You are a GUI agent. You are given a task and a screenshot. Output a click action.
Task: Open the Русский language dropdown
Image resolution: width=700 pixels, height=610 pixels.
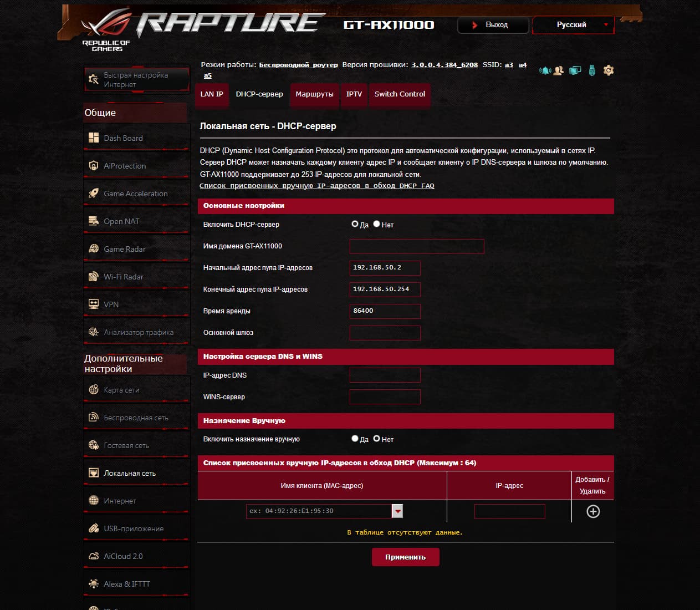[573, 25]
